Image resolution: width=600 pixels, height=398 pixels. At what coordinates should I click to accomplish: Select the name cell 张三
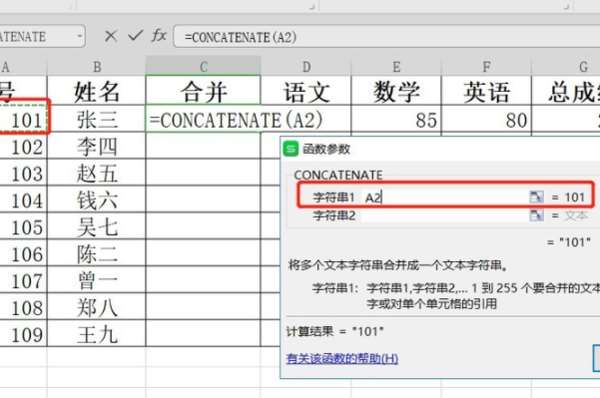tap(96, 120)
